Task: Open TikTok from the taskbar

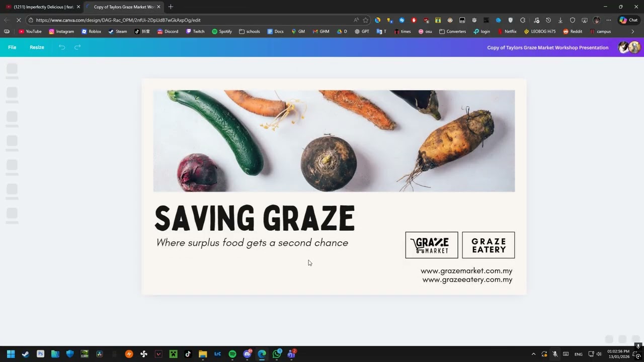Action: coord(188,354)
